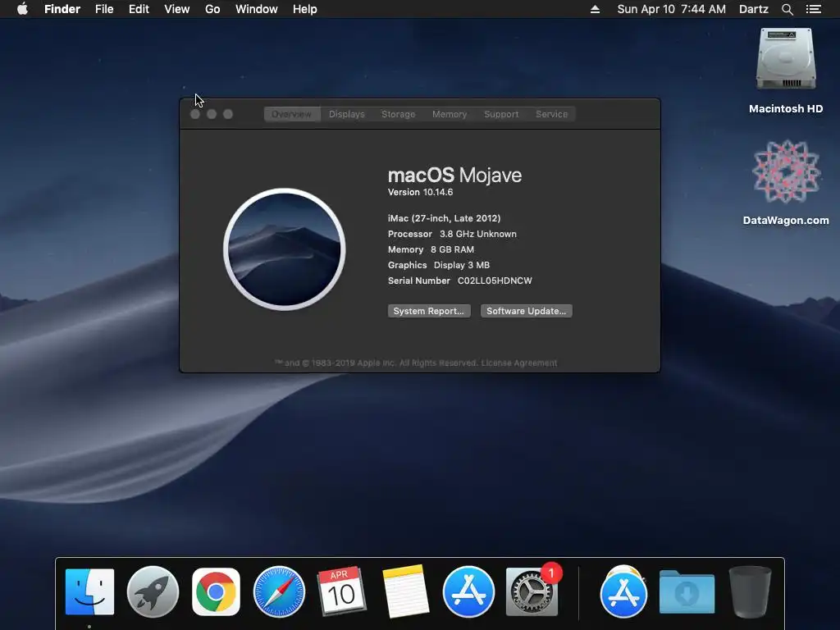Select the DataWagon.com desktop icon
Image resolution: width=840 pixels, height=630 pixels.
click(786, 182)
